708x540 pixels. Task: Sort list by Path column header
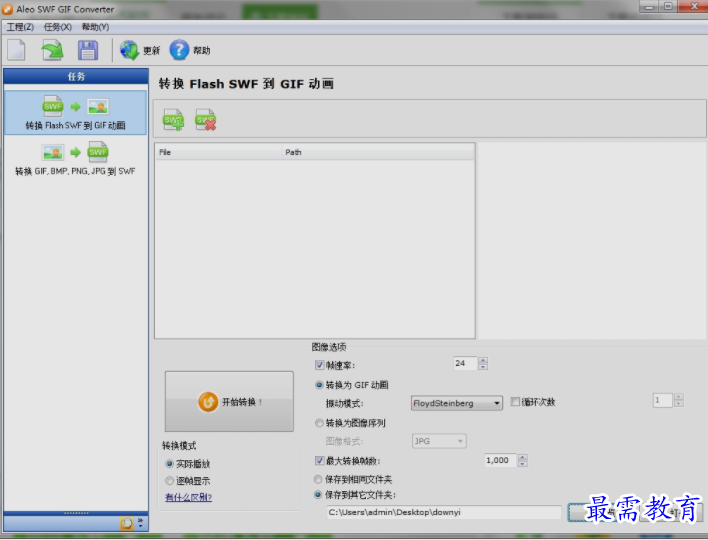[x=378, y=152]
